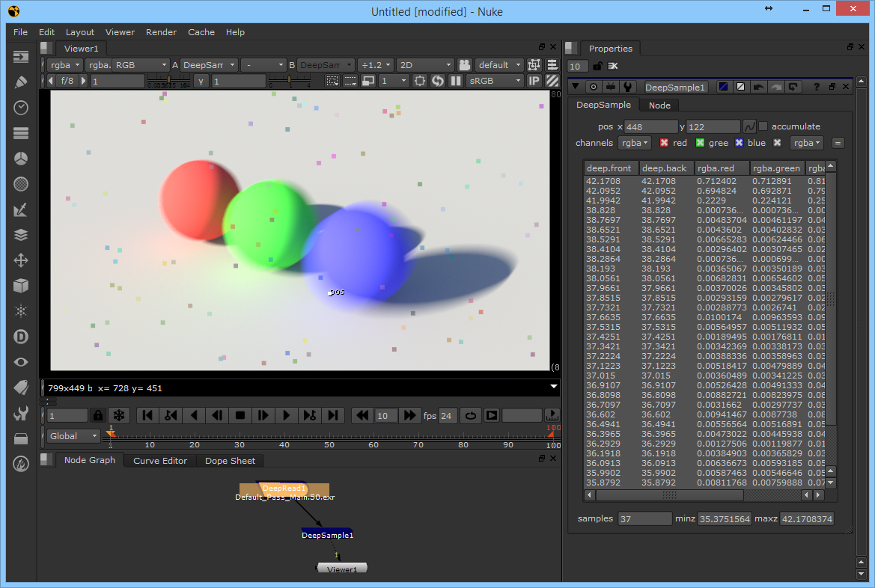The image size is (875, 588).
Task: Select the DeepSample1 node in graph
Action: pyautogui.click(x=327, y=534)
